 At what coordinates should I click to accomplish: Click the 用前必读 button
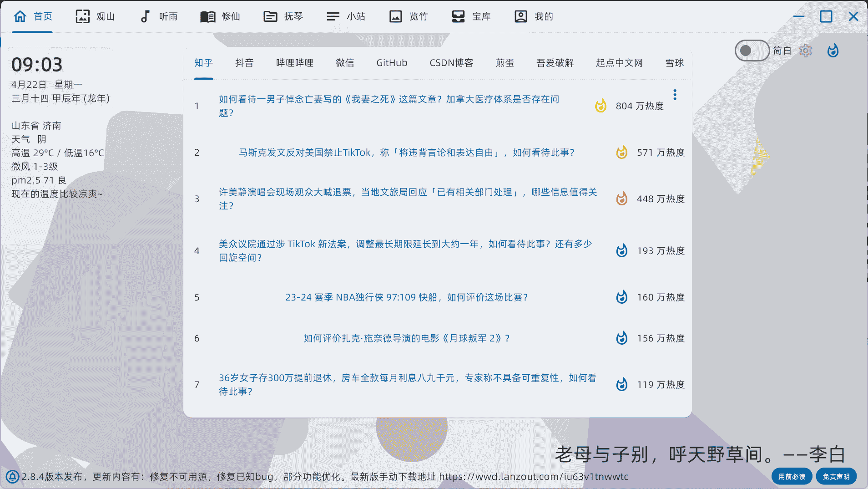pyautogui.click(x=792, y=477)
